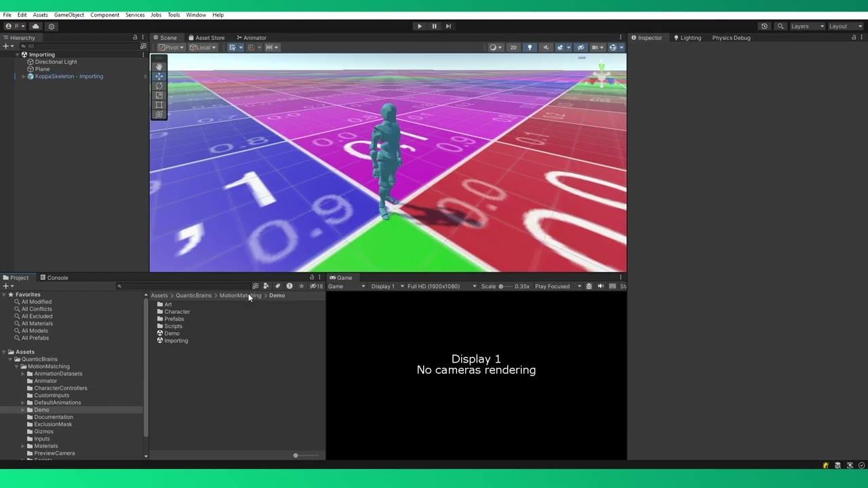Toggle the grid visibility button
868x488 pixels.
coord(234,47)
